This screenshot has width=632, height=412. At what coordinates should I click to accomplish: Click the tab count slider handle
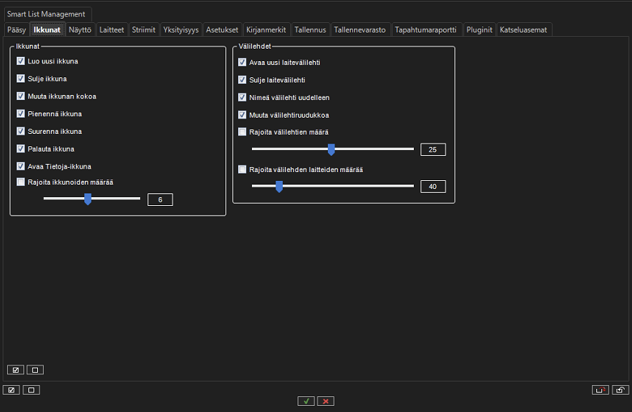[331, 149]
